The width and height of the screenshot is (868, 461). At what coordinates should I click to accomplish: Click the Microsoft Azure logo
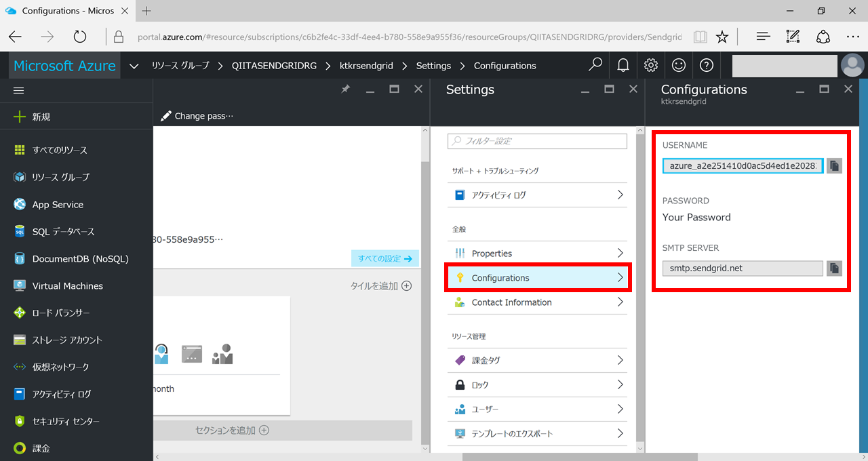coord(64,66)
